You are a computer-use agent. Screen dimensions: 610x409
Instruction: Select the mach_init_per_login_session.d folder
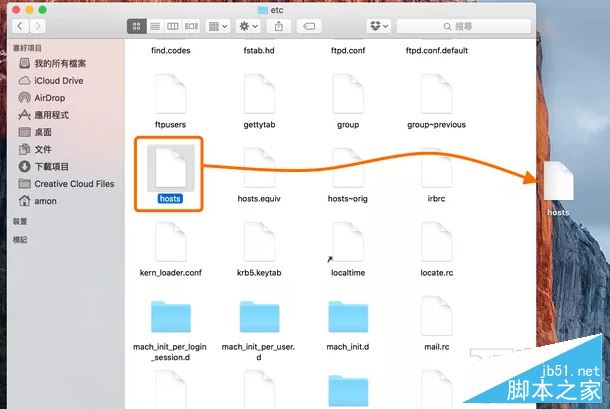pyautogui.click(x=170, y=316)
